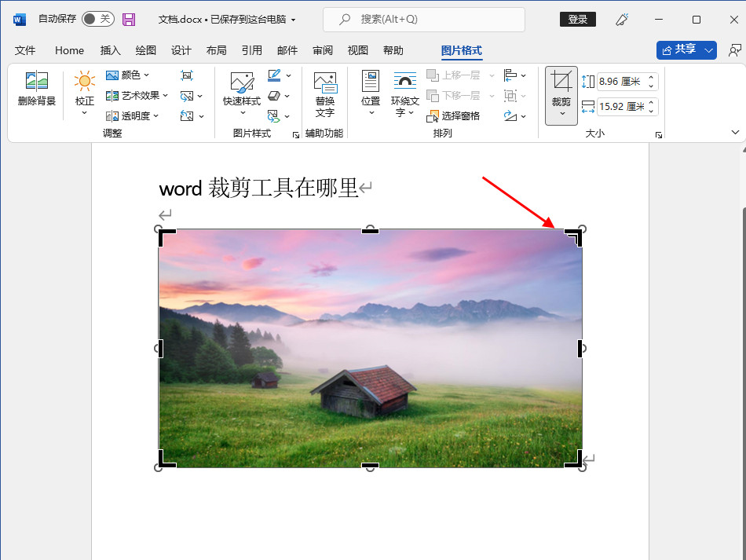Image resolution: width=746 pixels, height=560 pixels.
Task: Open the Picture Styles dialog launcher
Action: point(295,135)
